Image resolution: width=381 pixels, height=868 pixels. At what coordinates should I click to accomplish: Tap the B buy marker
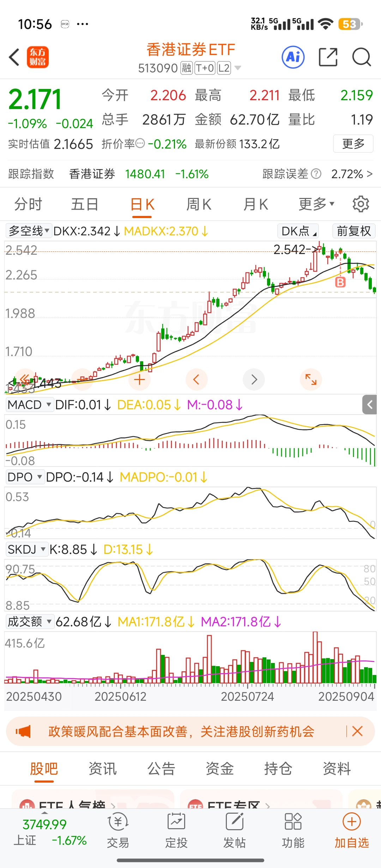point(340,282)
